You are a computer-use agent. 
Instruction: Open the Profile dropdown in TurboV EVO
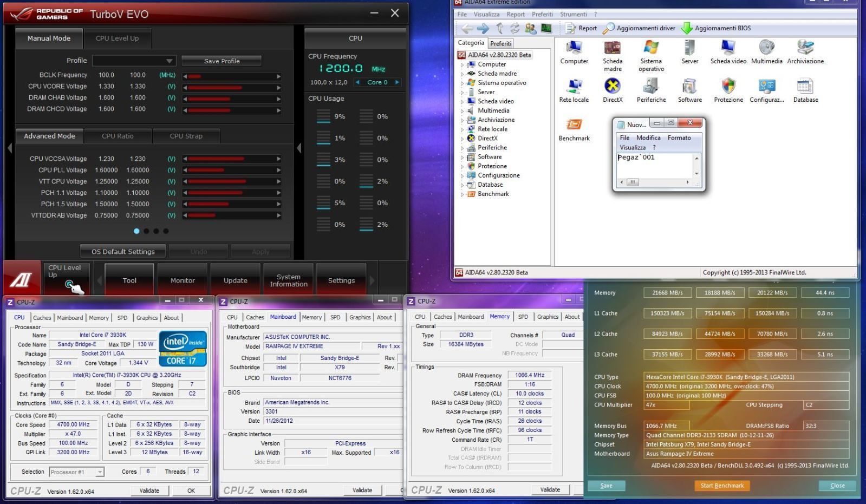click(x=134, y=61)
